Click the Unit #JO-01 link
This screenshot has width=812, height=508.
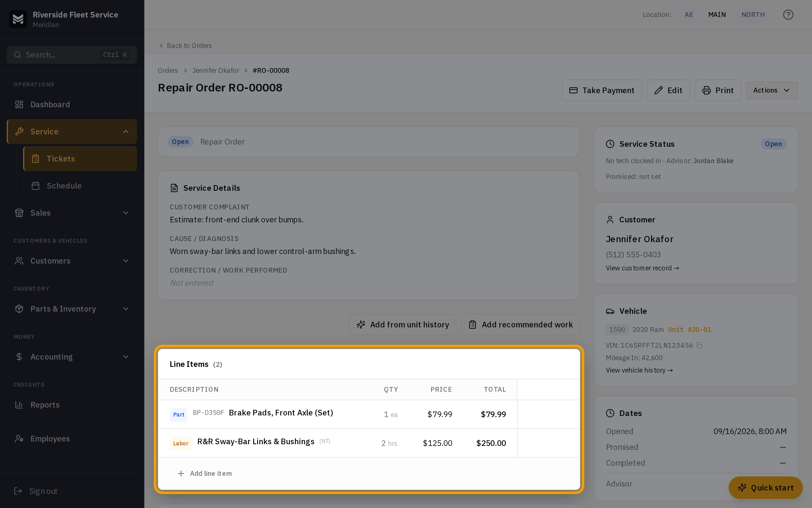pos(690,330)
